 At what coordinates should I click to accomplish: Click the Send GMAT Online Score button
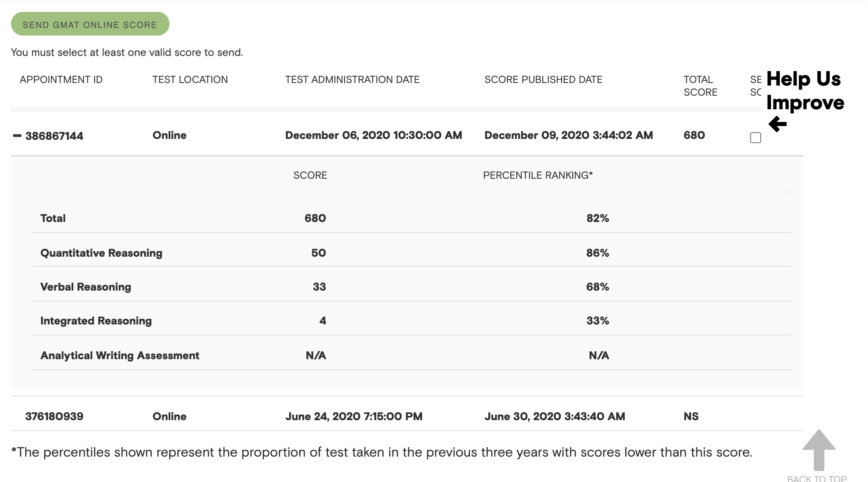click(90, 25)
